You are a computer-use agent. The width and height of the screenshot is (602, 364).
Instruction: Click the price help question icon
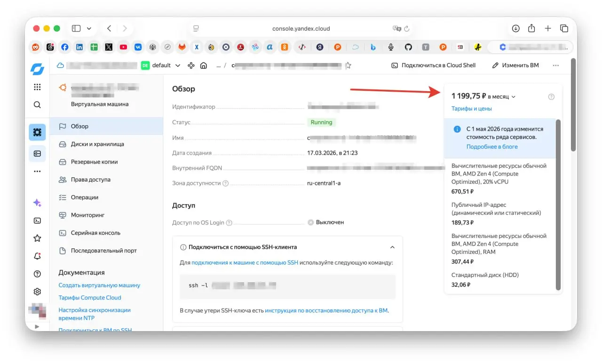pos(551,97)
